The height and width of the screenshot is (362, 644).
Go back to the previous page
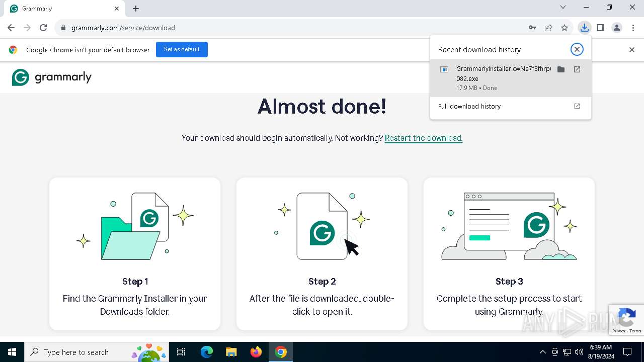[x=11, y=28]
